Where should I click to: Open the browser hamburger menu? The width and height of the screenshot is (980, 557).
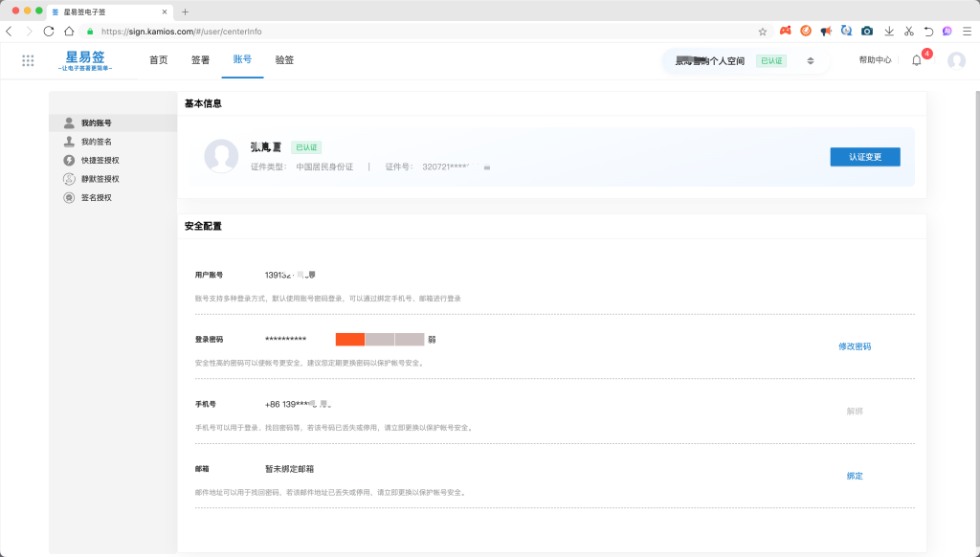pyautogui.click(x=968, y=32)
